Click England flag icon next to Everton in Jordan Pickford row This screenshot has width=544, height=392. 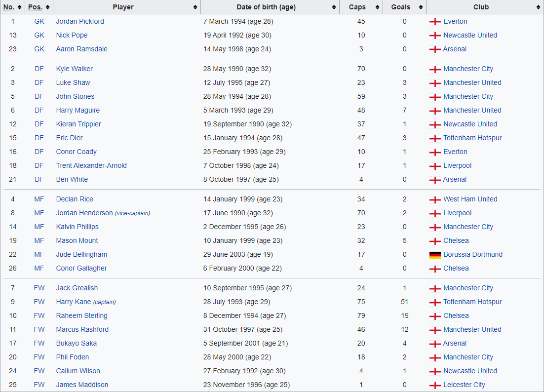pyautogui.click(x=434, y=22)
